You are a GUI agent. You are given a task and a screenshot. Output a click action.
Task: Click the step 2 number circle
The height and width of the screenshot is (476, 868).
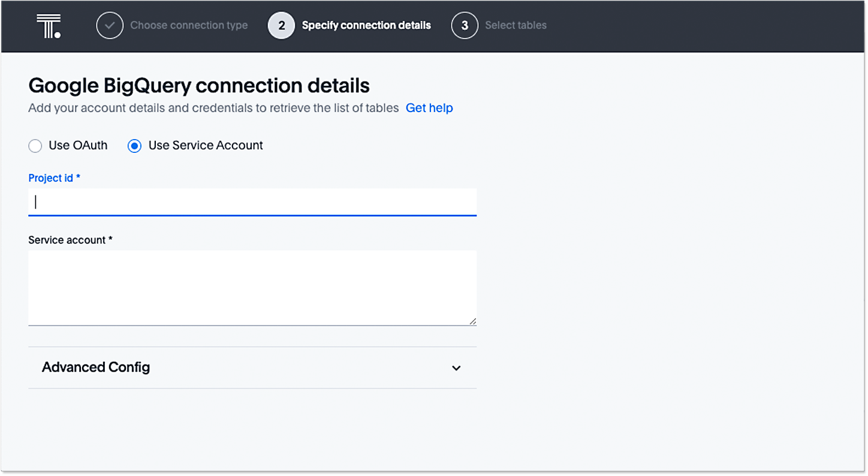281,26
